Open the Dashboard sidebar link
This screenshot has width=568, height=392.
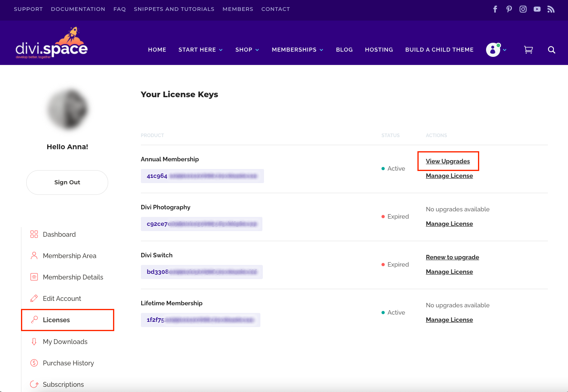(x=59, y=234)
